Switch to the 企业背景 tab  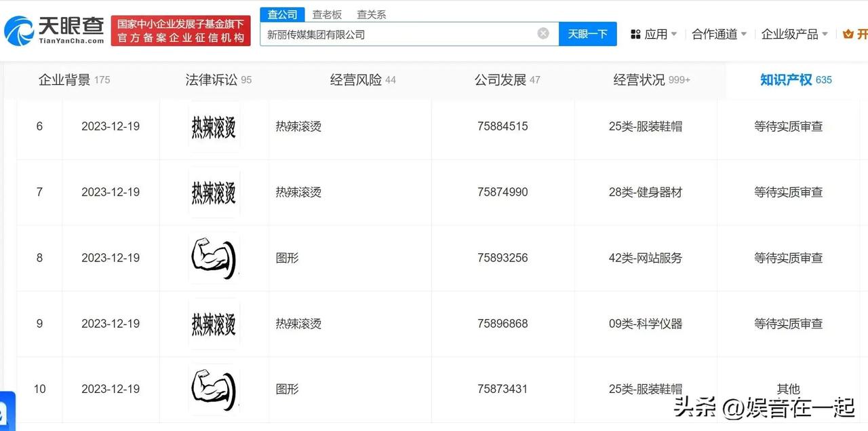(x=74, y=79)
